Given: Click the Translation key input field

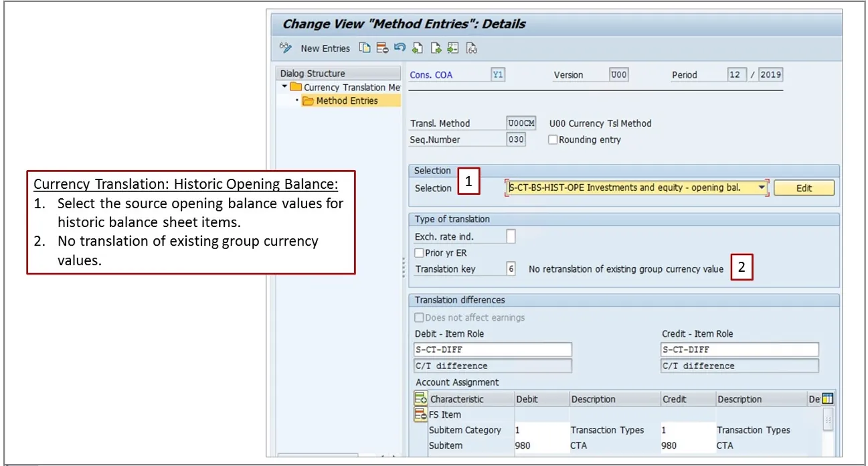Looking at the screenshot, I should pos(511,269).
